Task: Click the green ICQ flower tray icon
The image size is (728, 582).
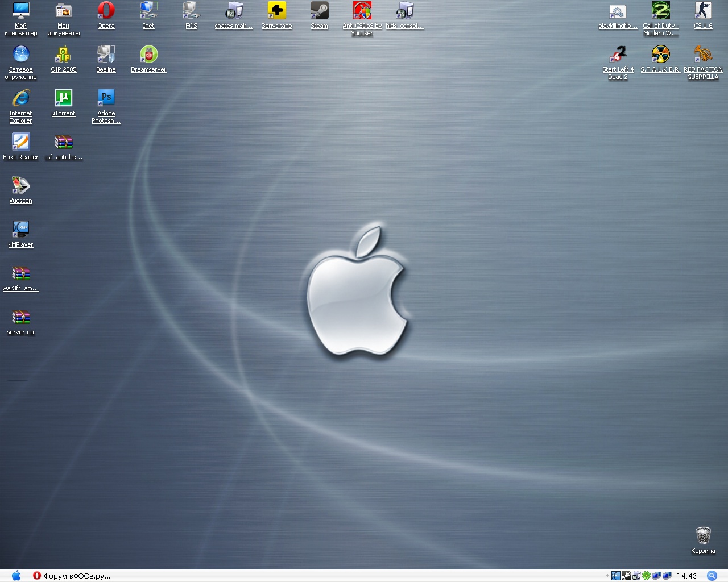Action: click(647, 576)
